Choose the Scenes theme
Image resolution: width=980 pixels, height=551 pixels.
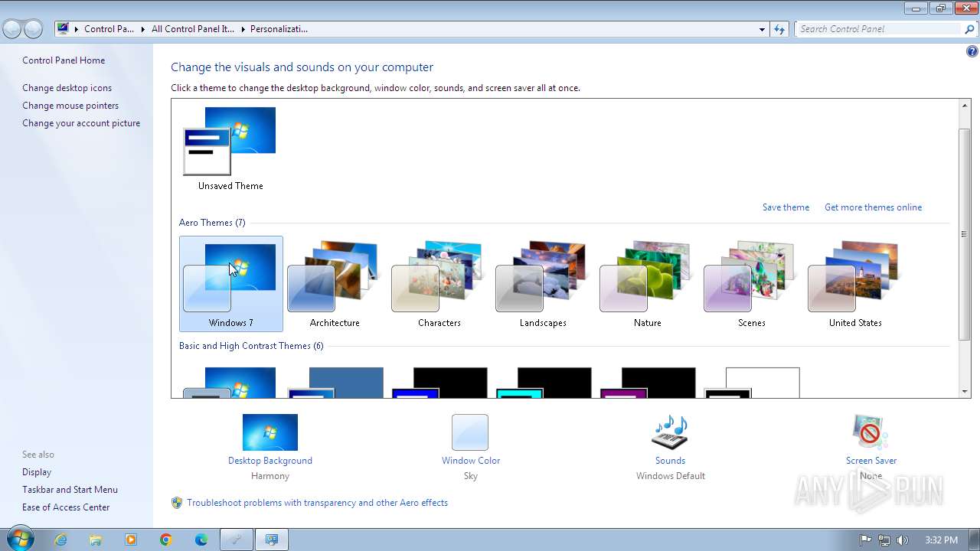tap(751, 284)
